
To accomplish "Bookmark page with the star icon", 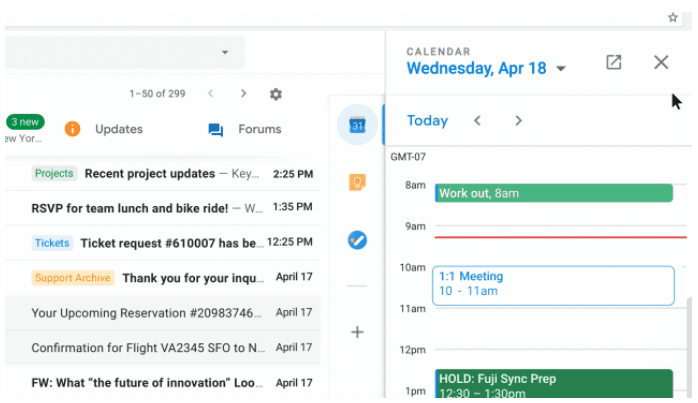I will click(673, 17).
